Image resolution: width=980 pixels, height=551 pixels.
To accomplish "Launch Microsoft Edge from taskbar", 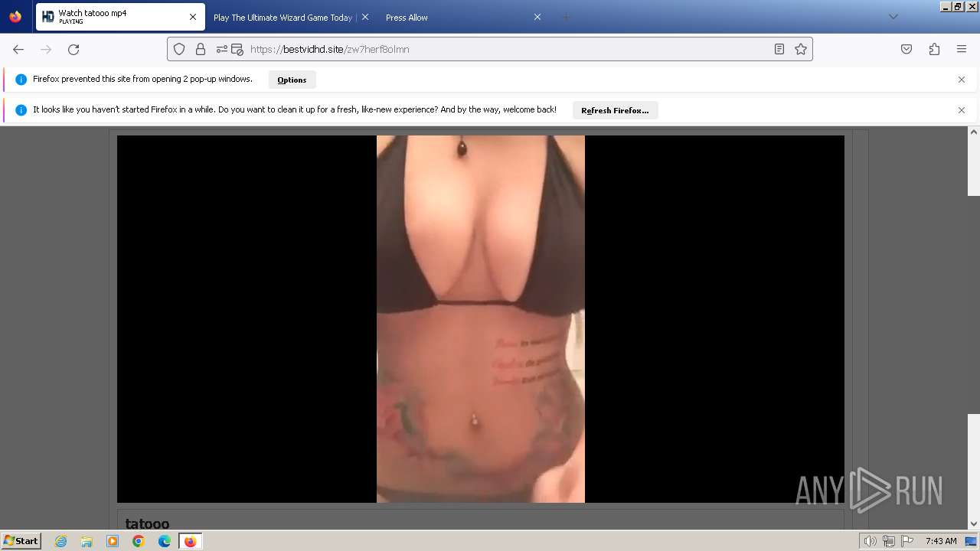I will tap(164, 541).
